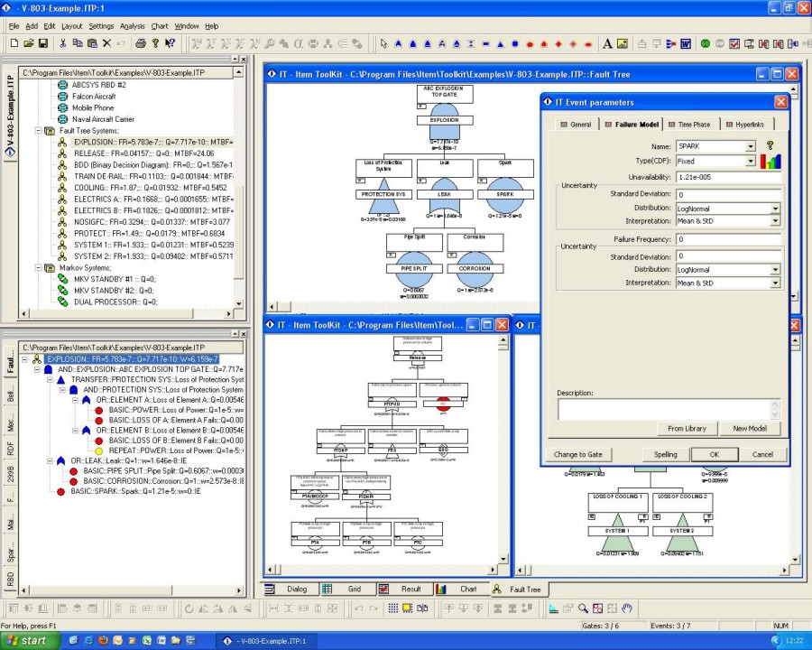Switch to the Grid tab

pos(354,589)
